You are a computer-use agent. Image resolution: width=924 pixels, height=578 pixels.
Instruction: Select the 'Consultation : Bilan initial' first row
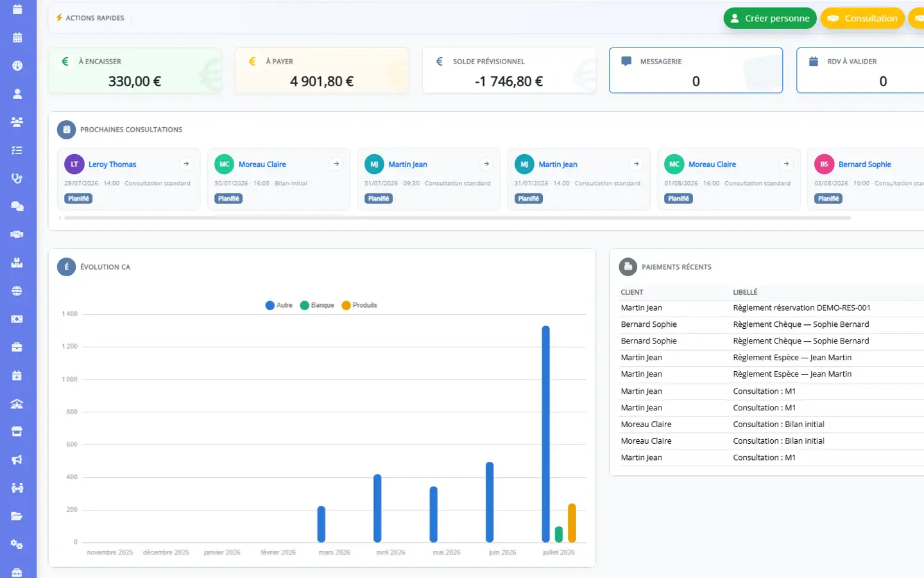772,425
